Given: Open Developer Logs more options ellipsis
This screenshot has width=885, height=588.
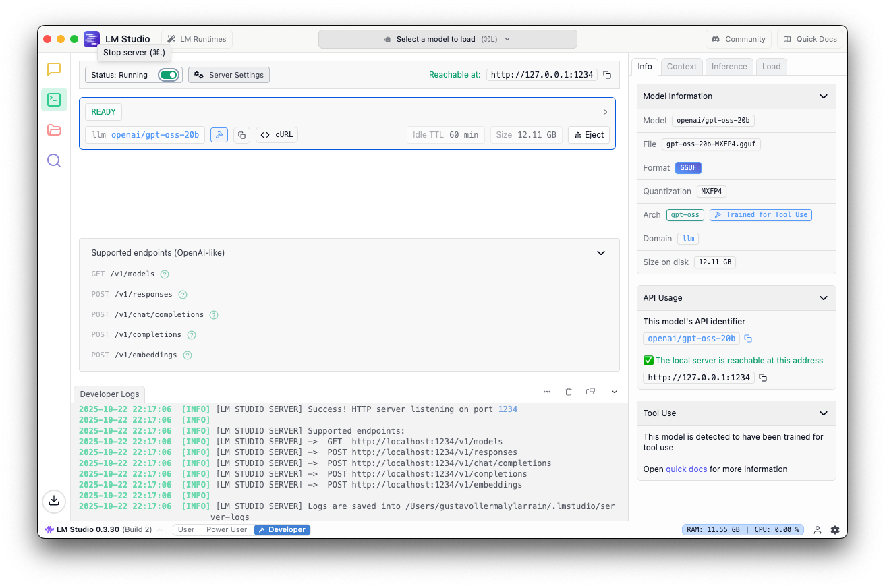Looking at the screenshot, I should (547, 392).
